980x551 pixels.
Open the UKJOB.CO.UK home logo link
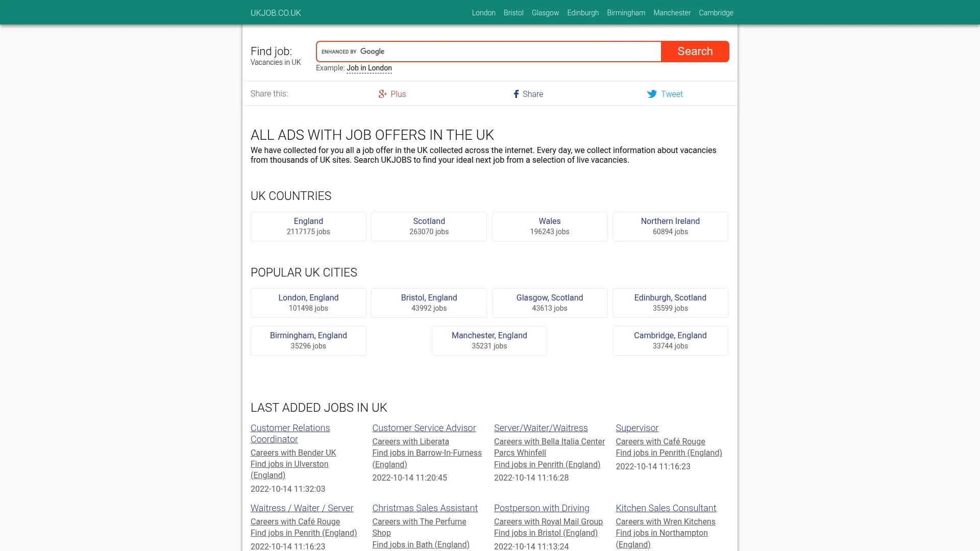coord(276,13)
